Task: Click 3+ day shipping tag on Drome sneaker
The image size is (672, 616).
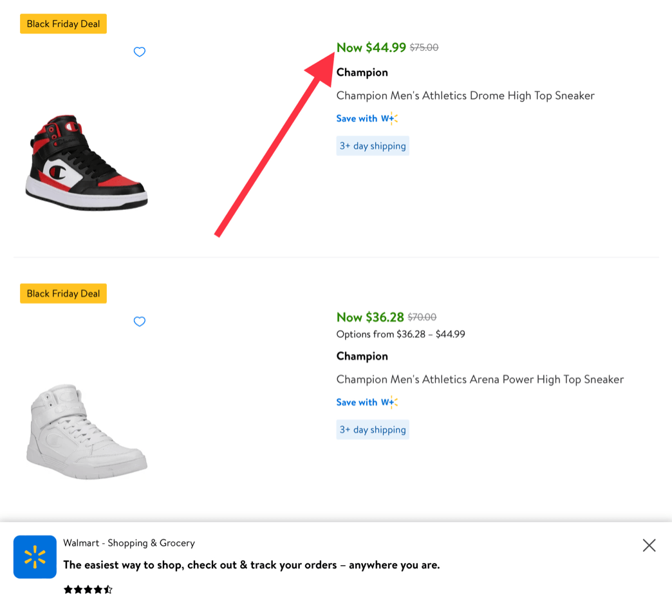Action: click(x=373, y=145)
